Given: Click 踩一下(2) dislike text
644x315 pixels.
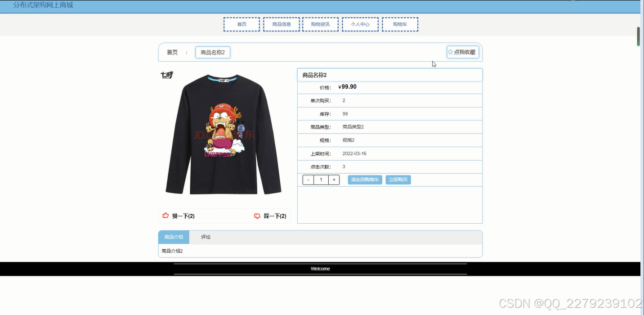Looking at the screenshot, I should pyautogui.click(x=275, y=216).
